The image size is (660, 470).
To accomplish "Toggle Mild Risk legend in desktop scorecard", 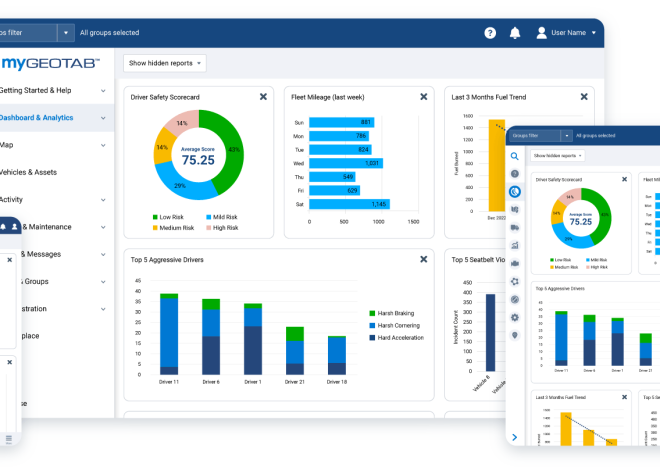I will coord(222,217).
